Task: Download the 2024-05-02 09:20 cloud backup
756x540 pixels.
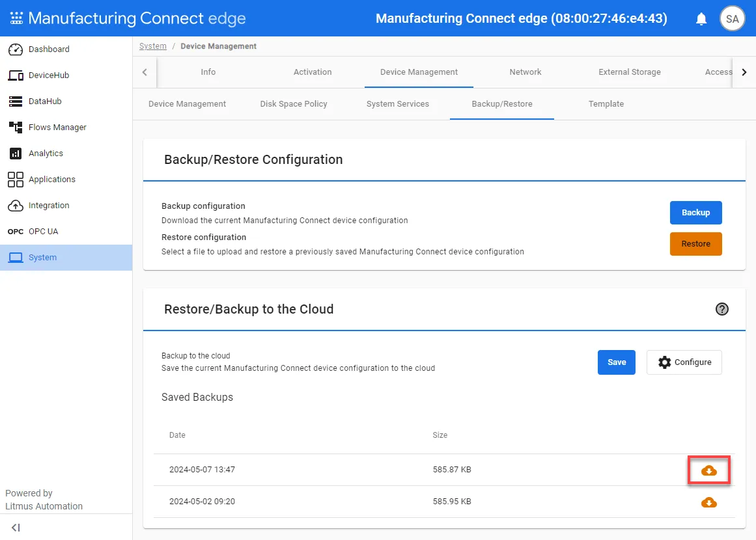Action: [708, 502]
